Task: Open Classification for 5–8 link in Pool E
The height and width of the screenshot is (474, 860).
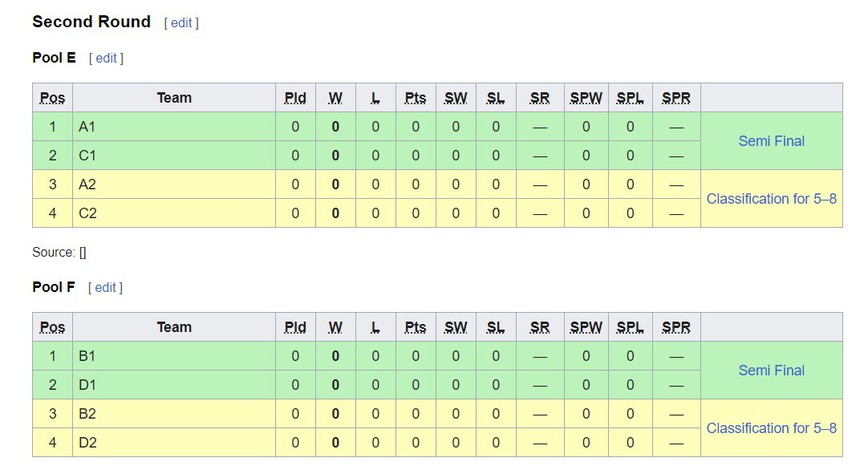Action: [771, 199]
